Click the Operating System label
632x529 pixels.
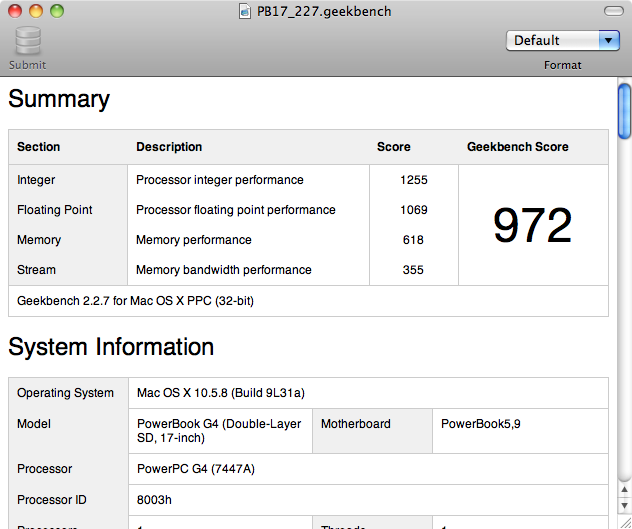tap(65, 393)
